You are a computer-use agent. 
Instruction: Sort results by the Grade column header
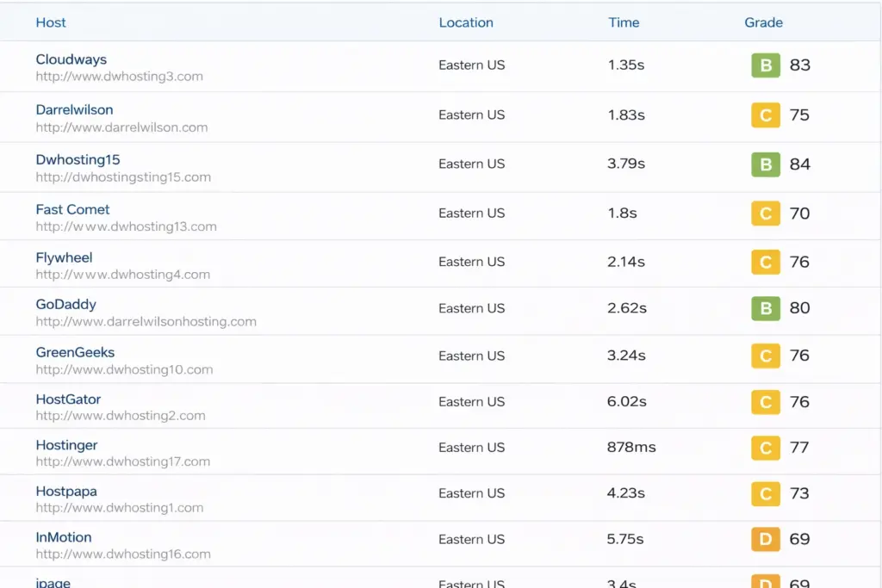[x=763, y=22]
